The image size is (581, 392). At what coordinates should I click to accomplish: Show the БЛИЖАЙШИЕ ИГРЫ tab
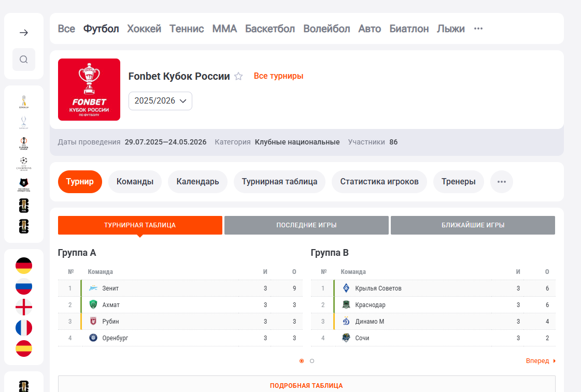point(473,225)
